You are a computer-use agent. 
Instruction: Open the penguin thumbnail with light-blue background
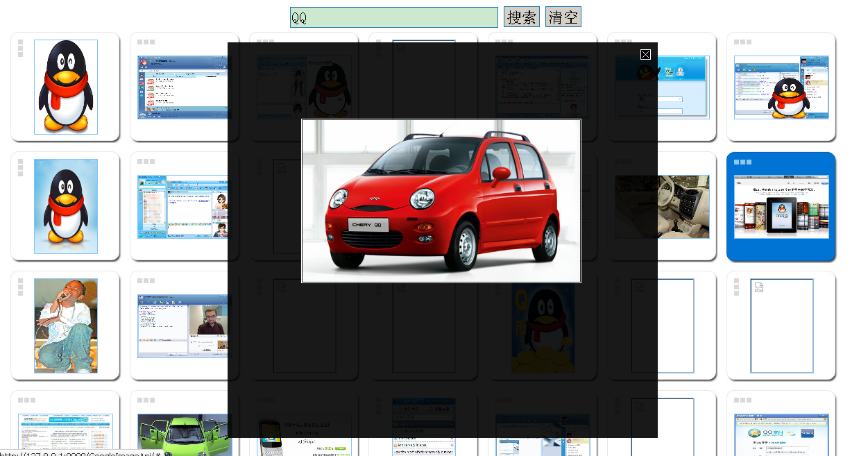click(x=66, y=206)
